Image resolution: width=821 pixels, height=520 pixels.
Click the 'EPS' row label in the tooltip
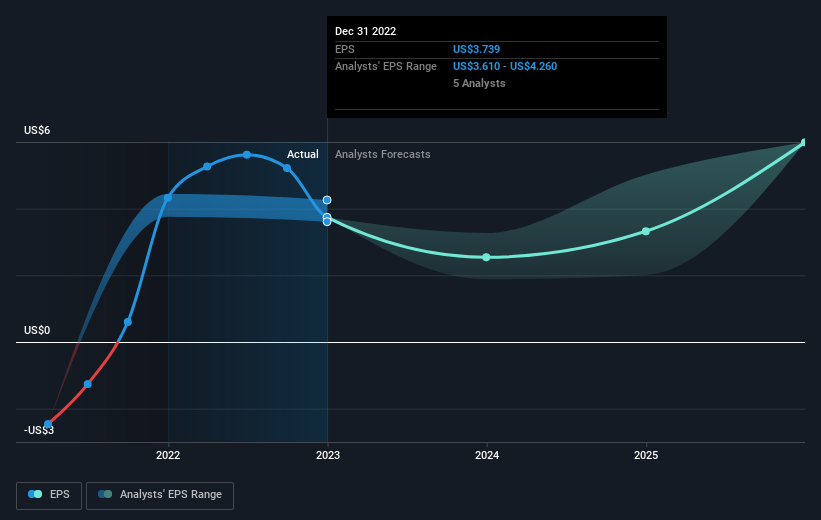coord(345,49)
